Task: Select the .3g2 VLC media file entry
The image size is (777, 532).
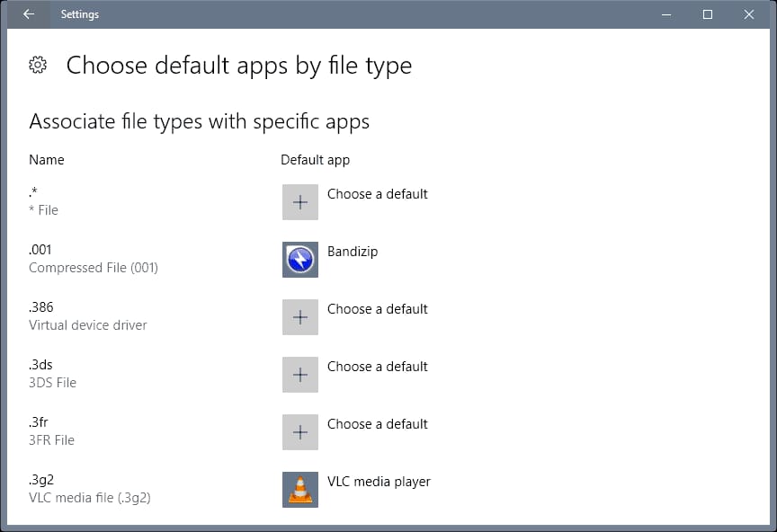Action: (x=89, y=489)
